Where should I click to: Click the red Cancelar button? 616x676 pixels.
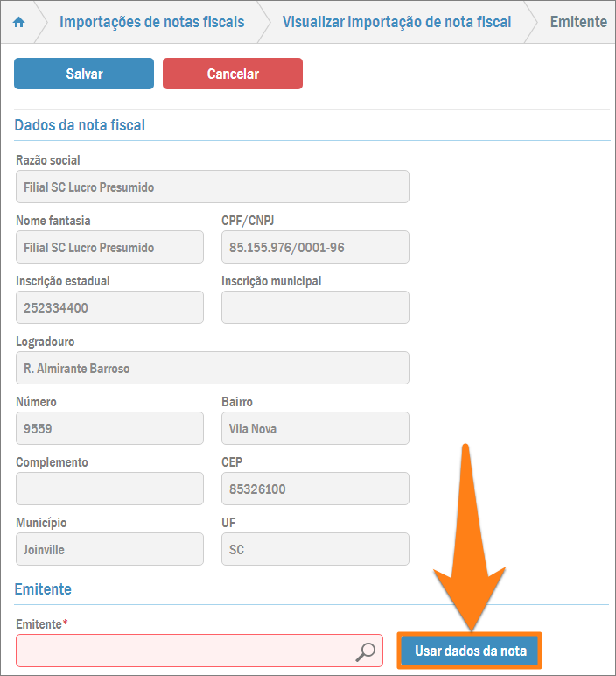[x=233, y=74]
